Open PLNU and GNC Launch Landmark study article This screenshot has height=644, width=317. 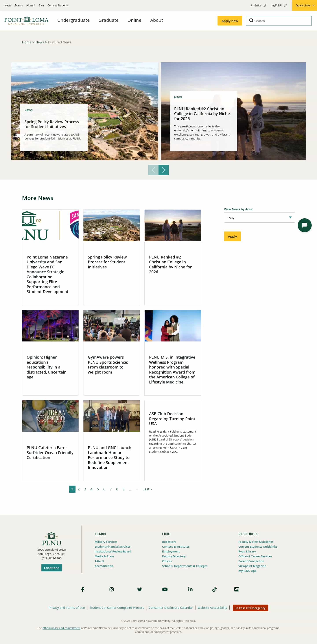click(109, 457)
